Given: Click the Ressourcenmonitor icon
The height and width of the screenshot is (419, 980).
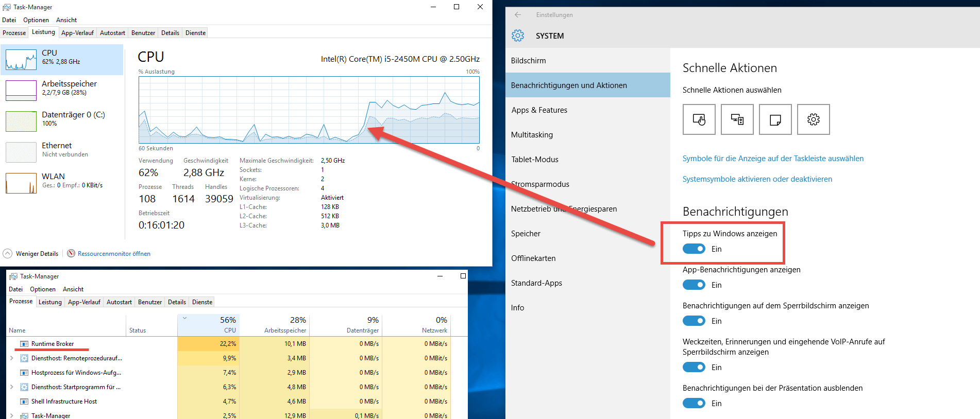Looking at the screenshot, I should 71,253.
